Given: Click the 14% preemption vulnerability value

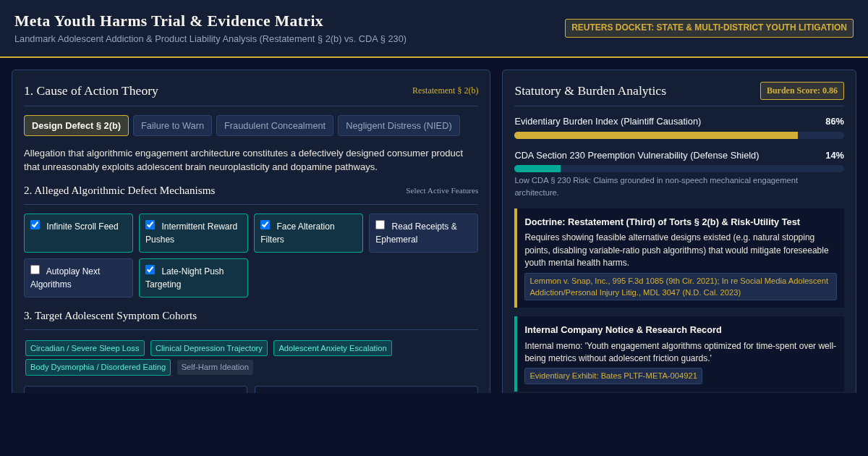Looking at the screenshot, I should (x=834, y=156).
